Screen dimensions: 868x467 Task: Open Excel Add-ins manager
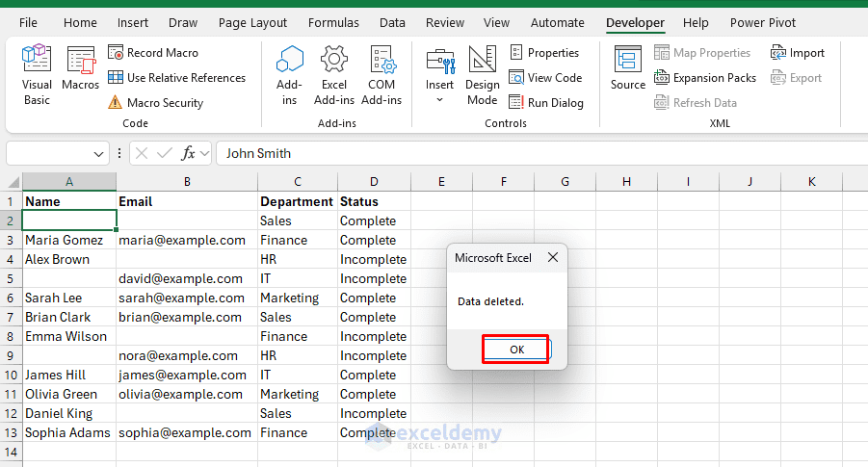333,75
